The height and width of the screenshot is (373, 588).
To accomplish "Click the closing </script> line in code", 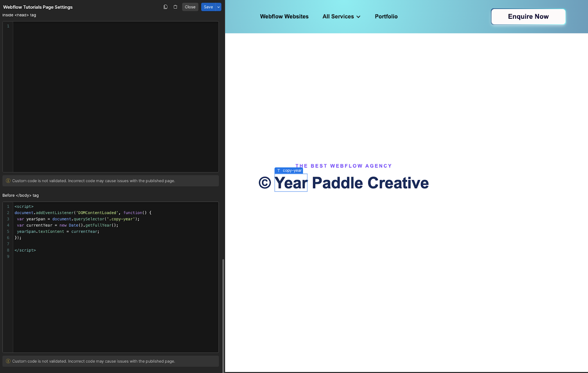I will coord(25,250).
